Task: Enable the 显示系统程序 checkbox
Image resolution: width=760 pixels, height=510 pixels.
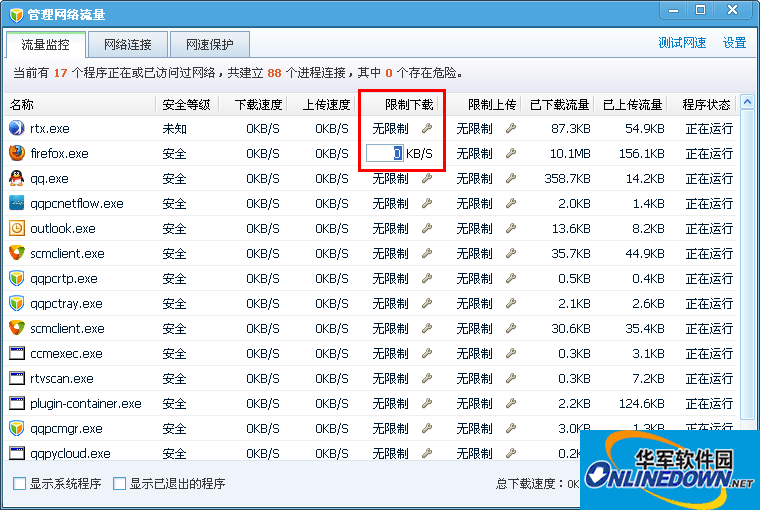Action: 20,484
